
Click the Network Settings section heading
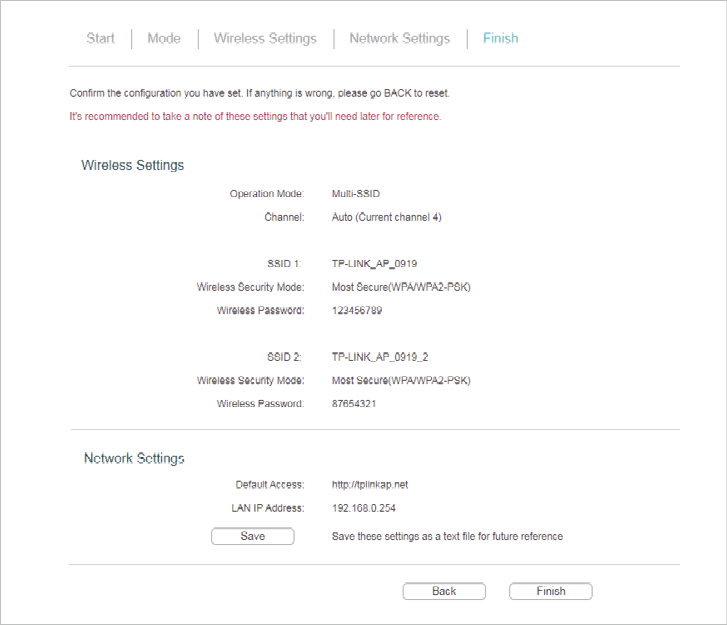coord(134,459)
